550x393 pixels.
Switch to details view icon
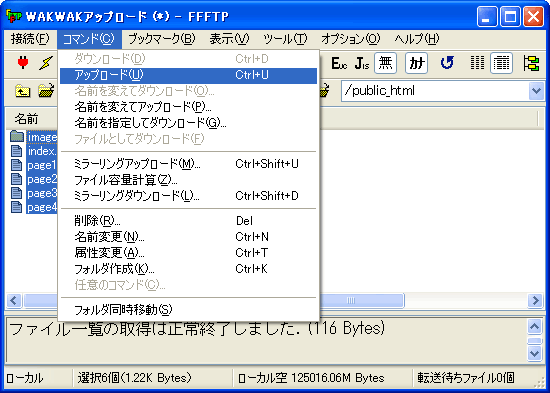tap(502, 63)
